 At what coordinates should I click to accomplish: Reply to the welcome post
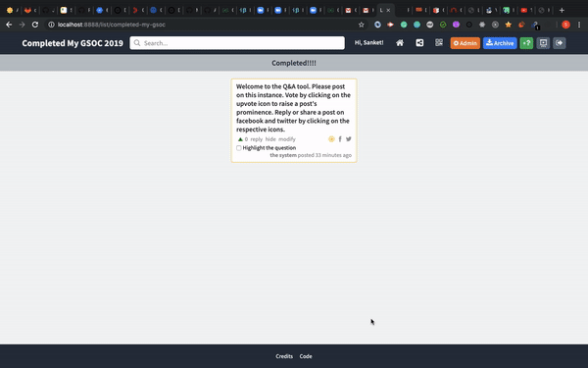point(257,139)
